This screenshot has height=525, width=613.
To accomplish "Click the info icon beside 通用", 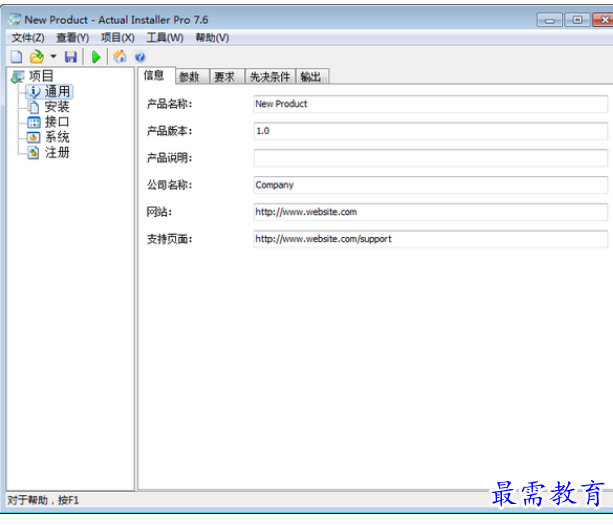I will click(34, 91).
